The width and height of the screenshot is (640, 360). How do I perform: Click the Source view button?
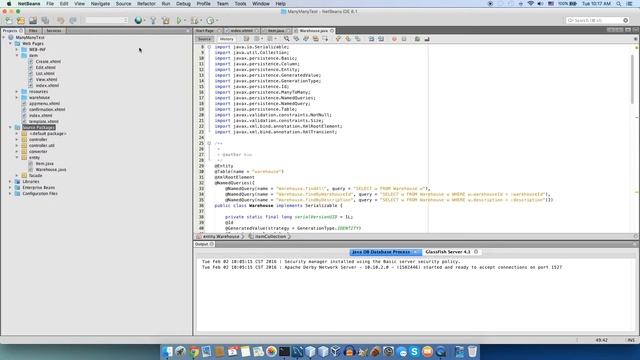(204, 39)
